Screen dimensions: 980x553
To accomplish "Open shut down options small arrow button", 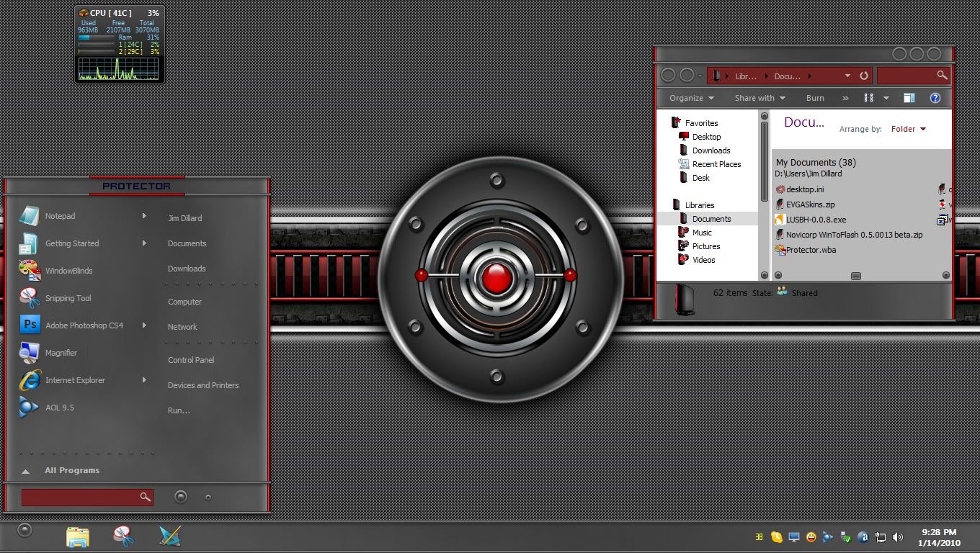I will pyautogui.click(x=208, y=497).
